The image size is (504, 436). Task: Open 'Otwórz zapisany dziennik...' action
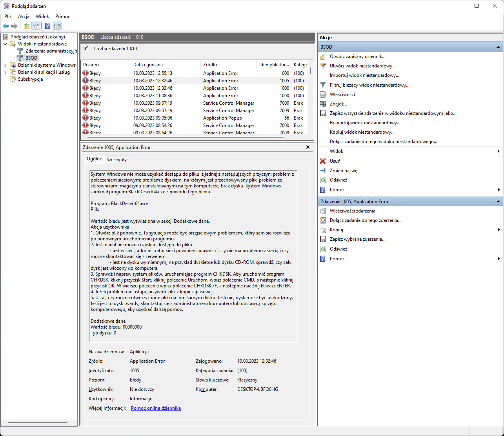(357, 56)
